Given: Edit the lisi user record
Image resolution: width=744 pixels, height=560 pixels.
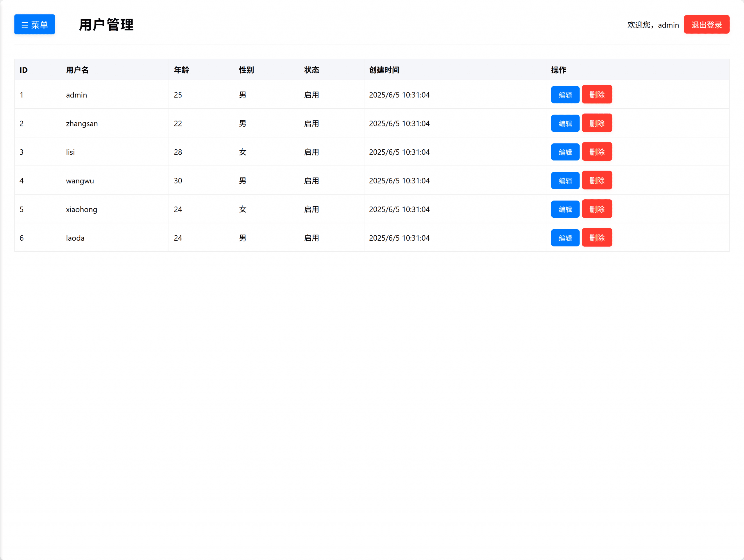Looking at the screenshot, I should pyautogui.click(x=565, y=152).
